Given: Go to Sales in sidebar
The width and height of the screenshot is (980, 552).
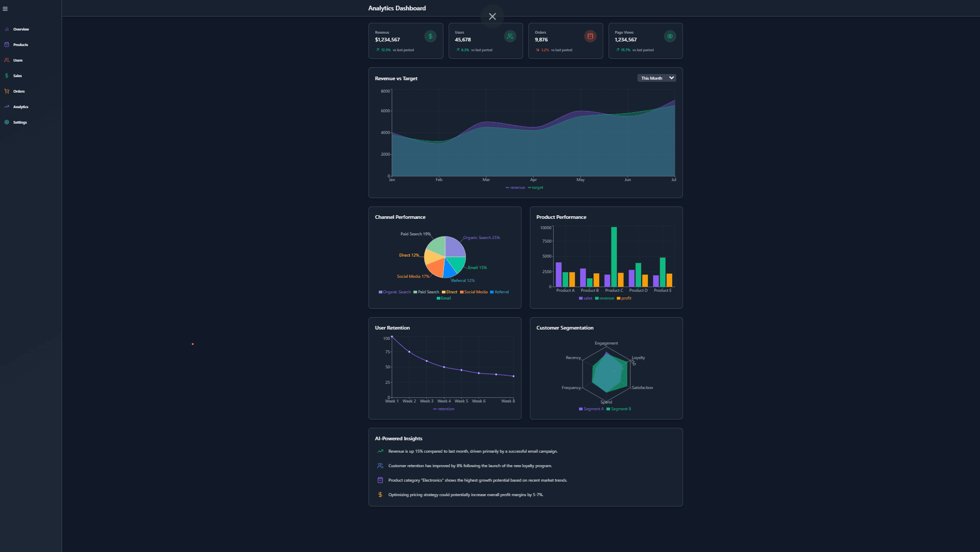Looking at the screenshot, I should coord(17,76).
